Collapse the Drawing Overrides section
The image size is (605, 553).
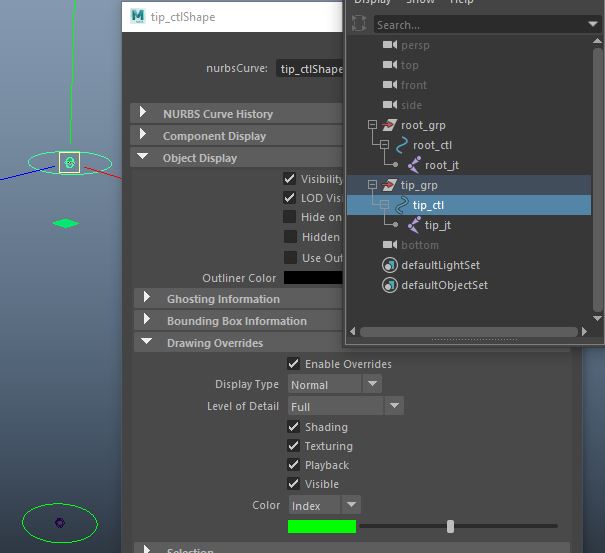point(147,343)
